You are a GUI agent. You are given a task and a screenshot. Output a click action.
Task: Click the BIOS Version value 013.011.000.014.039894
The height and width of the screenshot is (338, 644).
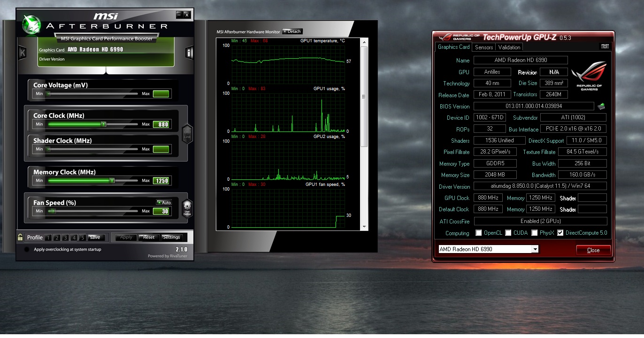534,106
